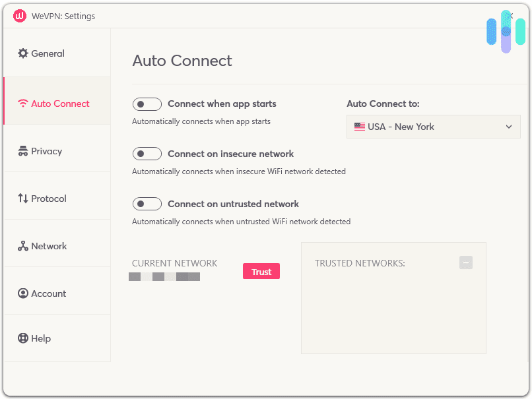Image resolution: width=532 pixels, height=399 pixels.
Task: Click the Auto Connect WiFi icon
Action: tap(22, 104)
